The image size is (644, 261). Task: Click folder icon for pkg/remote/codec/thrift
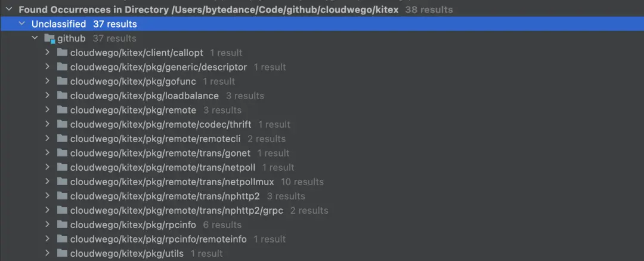click(62, 124)
